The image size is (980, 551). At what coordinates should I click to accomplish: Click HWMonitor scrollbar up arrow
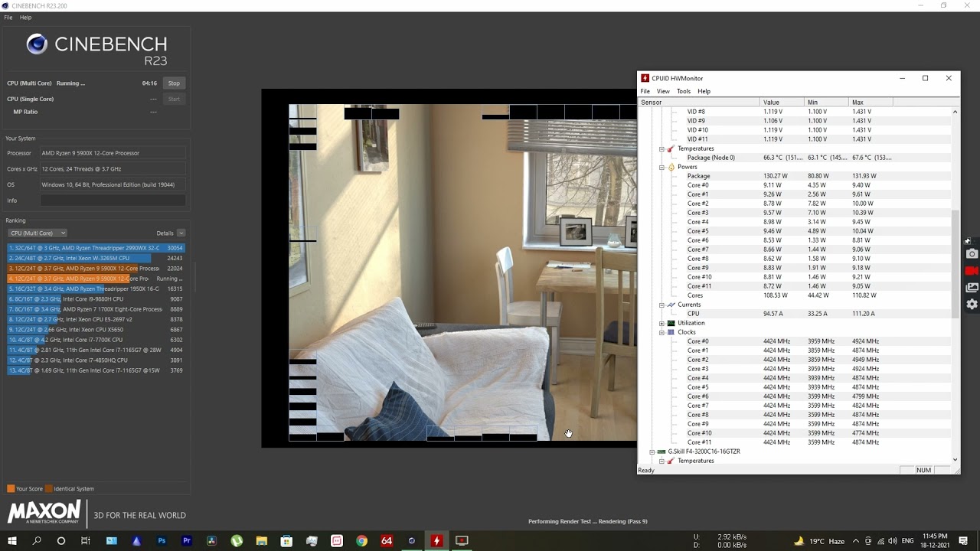click(x=955, y=112)
